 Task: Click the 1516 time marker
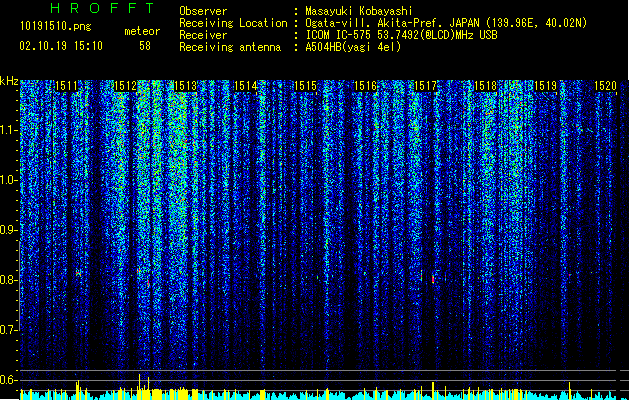click(x=365, y=86)
